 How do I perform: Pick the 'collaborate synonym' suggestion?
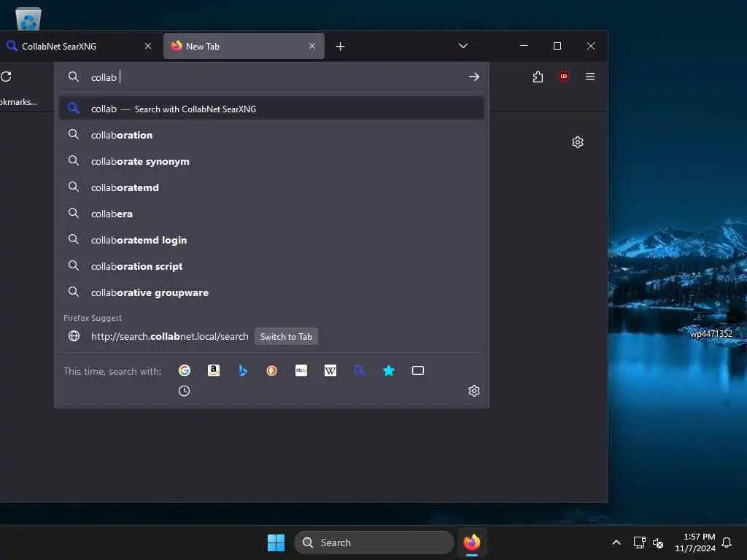coord(271,161)
